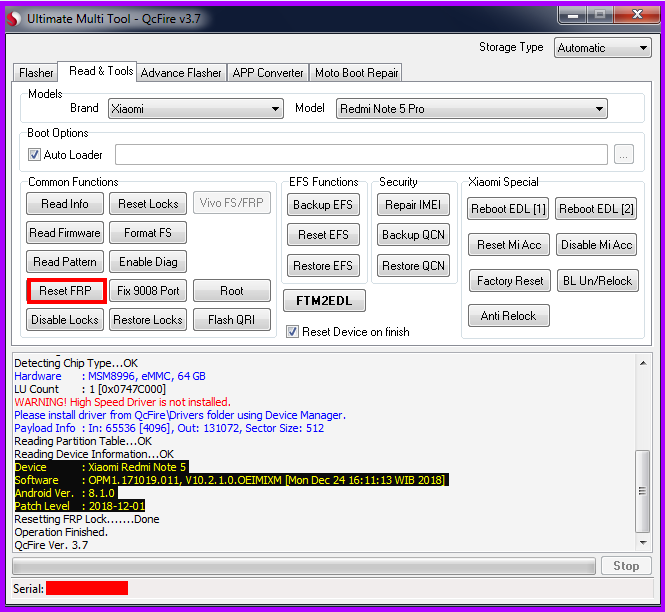
Task: Click the Backup QCN button
Action: [413, 235]
